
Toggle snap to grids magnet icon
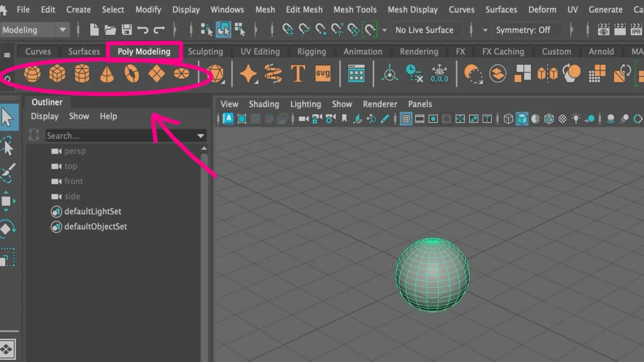[x=288, y=30]
